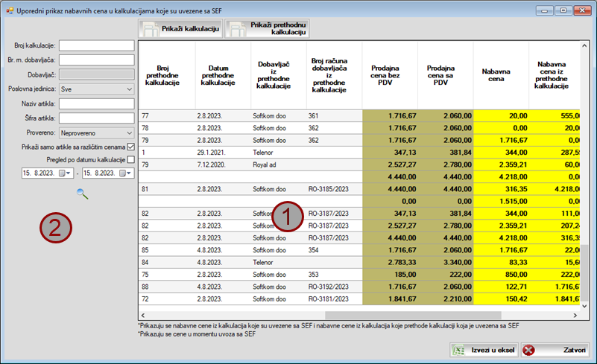Click the Prikaži prethodnu kalkulaciju button
This screenshot has width=597, height=364.
[x=267, y=29]
